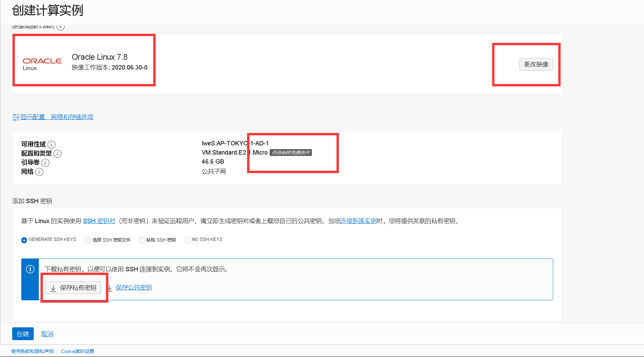Click info icon next to 可用性域

51,144
